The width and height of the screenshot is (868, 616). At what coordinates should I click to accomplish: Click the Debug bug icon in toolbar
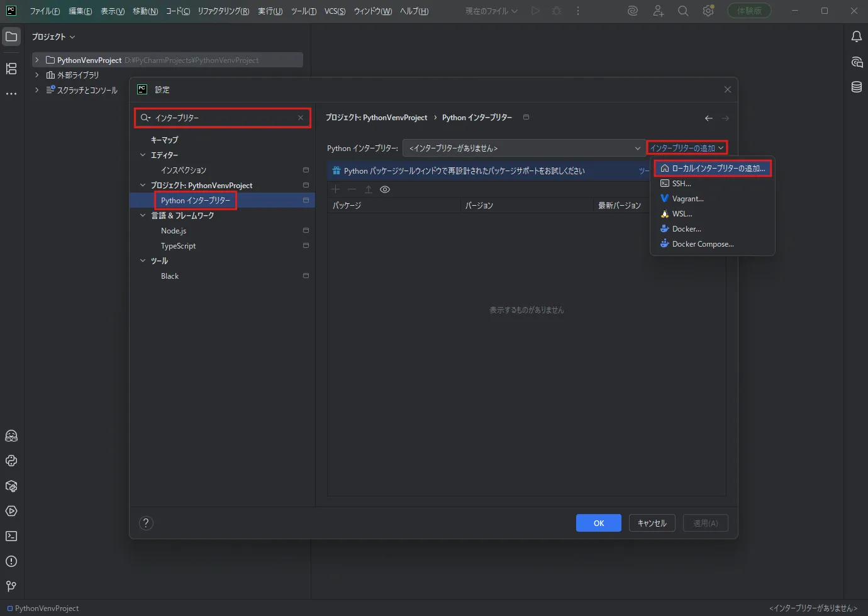(557, 11)
